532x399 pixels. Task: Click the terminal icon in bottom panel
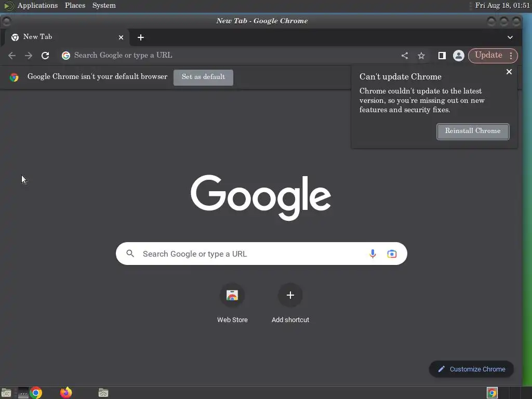23,393
